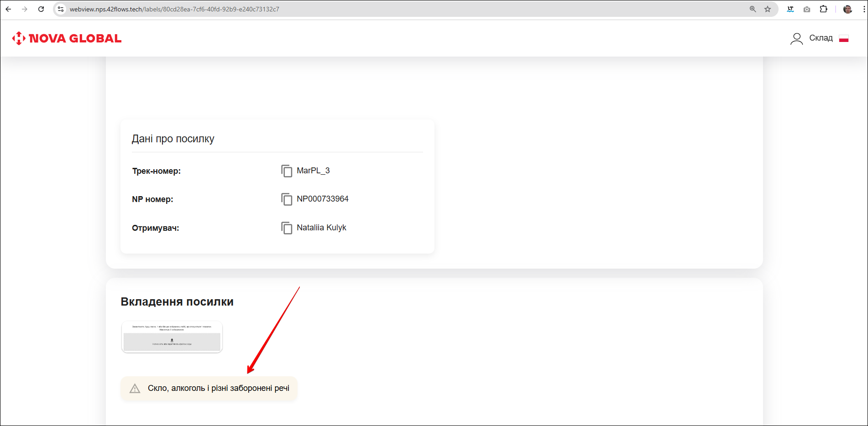Open the Chrome profile avatar menu

click(x=847, y=9)
